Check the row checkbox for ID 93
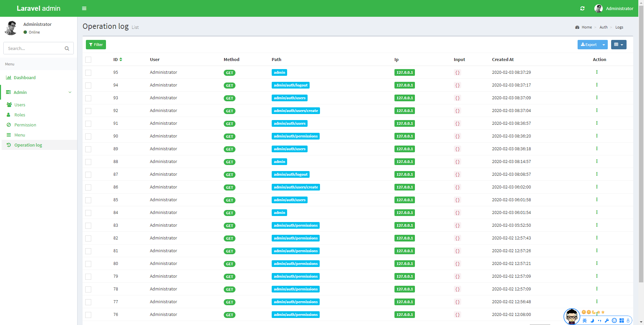 point(88,98)
